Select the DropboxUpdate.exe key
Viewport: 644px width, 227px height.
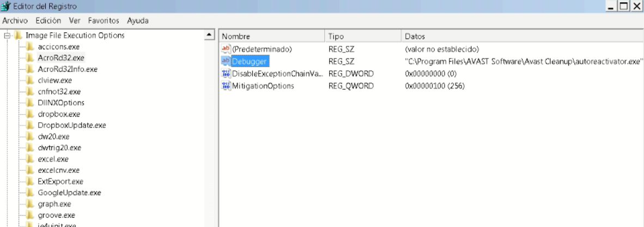pyautogui.click(x=72, y=125)
